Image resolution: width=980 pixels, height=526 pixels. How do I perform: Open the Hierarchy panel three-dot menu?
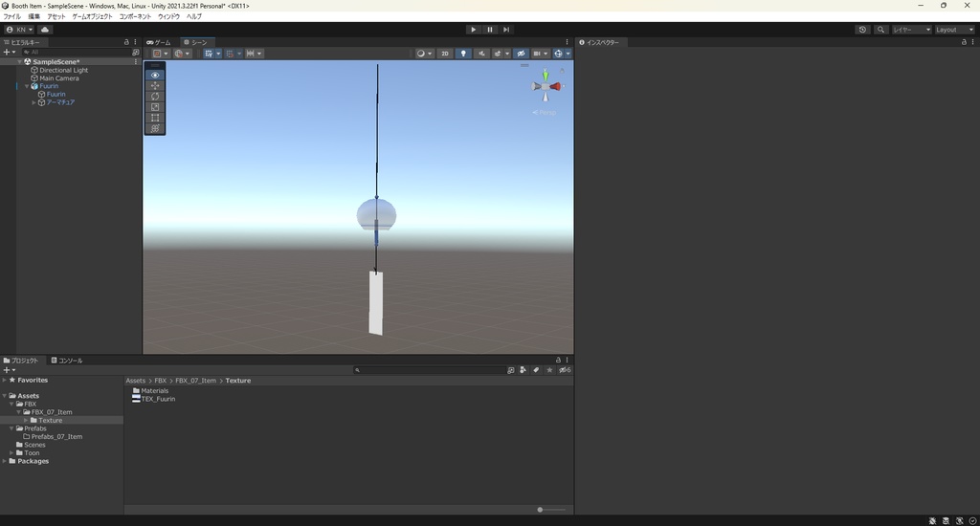135,42
